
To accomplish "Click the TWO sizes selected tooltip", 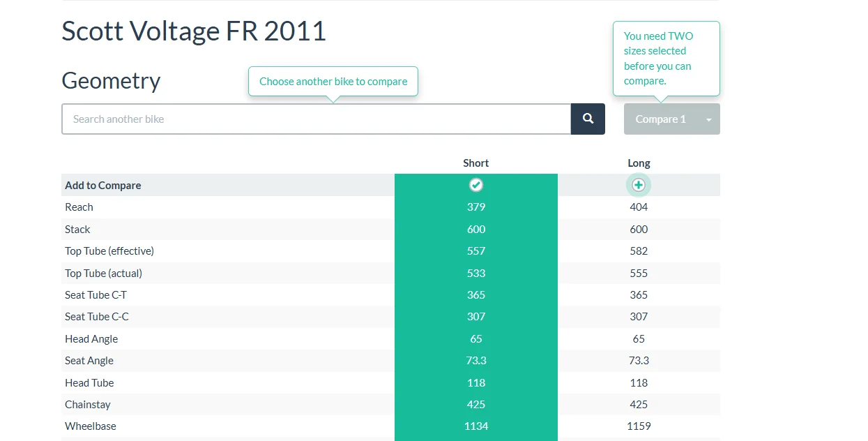I will click(x=667, y=59).
